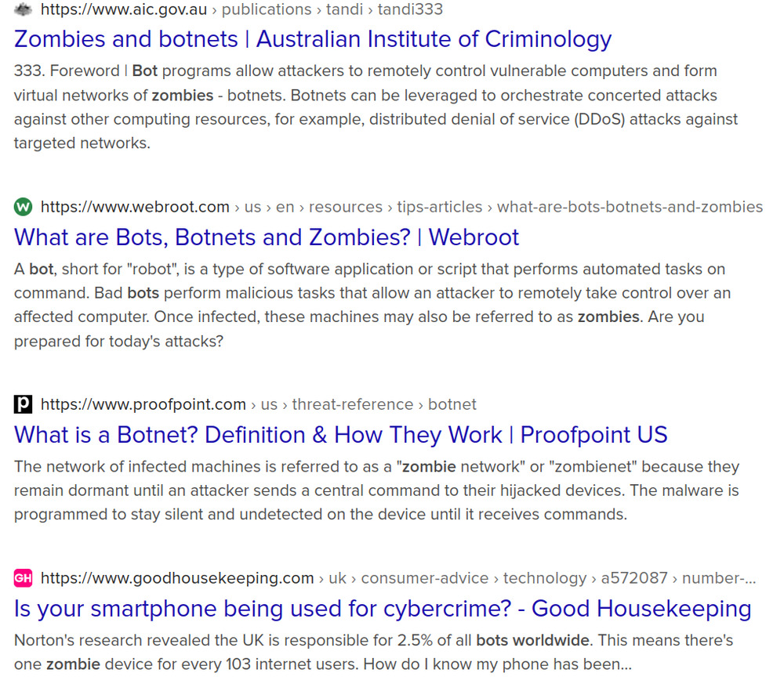Click the https://www.aic.gov.au URL
This screenshot has width=784, height=691.
[x=124, y=9]
